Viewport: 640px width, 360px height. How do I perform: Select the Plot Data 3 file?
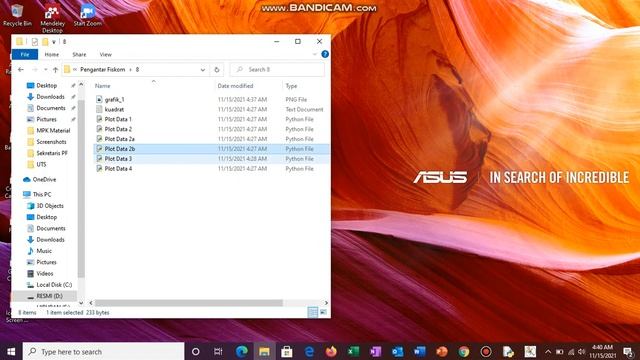click(211, 159)
